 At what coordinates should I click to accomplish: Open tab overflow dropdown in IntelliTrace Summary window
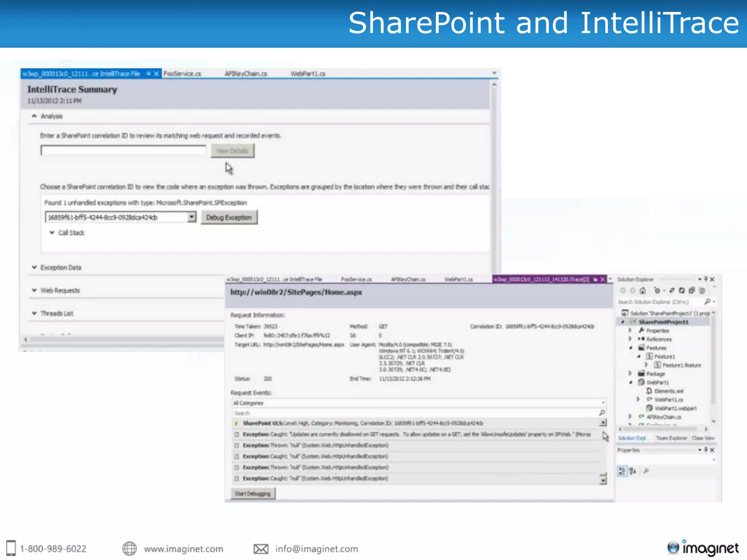495,73
